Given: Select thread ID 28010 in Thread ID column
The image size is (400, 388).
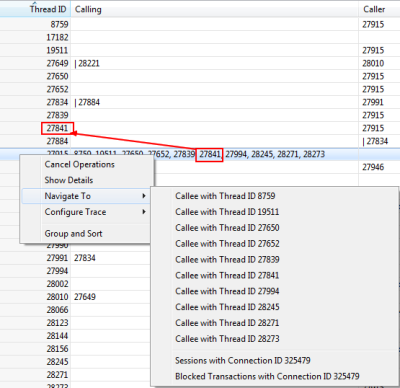Looking at the screenshot, I should (57, 297).
